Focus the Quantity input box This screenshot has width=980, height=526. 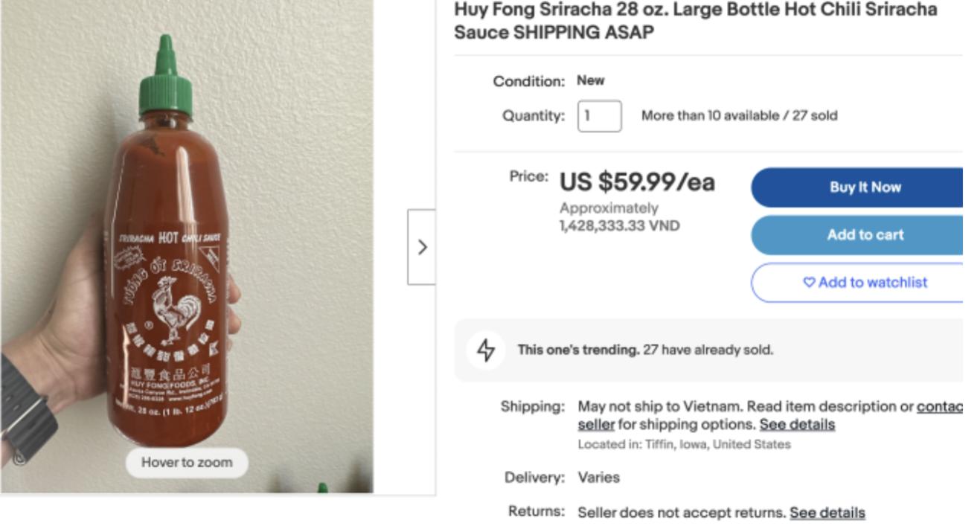pyautogui.click(x=599, y=116)
